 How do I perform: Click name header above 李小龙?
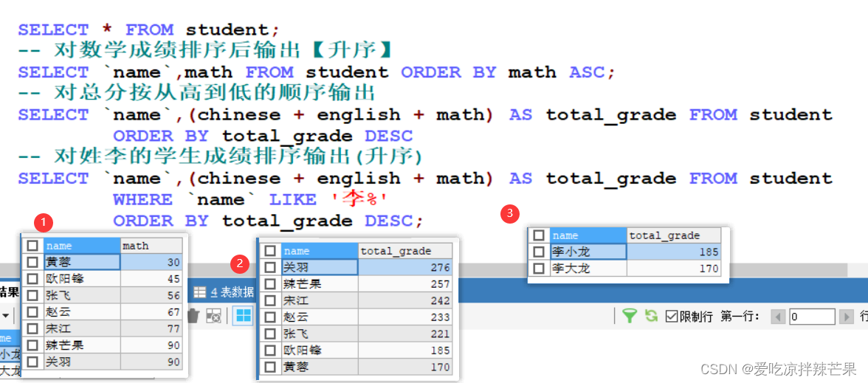click(x=588, y=236)
